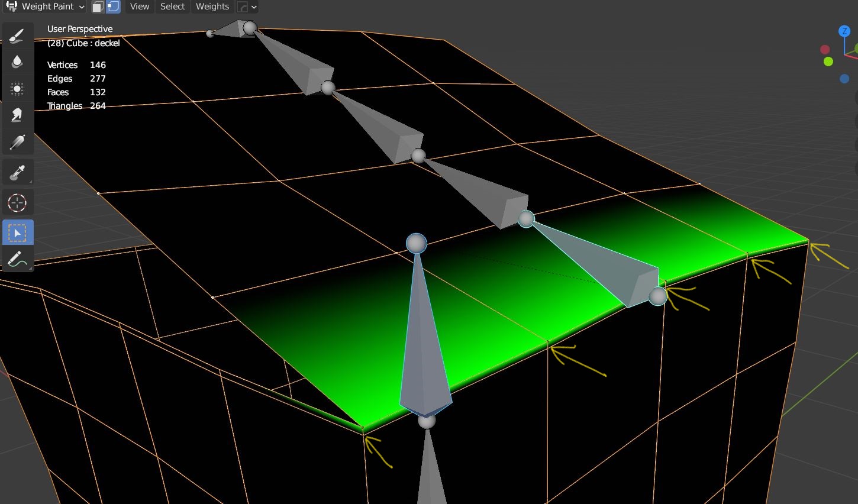This screenshot has width=858, height=504.
Task: Click the 'User Perspective' overlay text
Action: point(80,29)
